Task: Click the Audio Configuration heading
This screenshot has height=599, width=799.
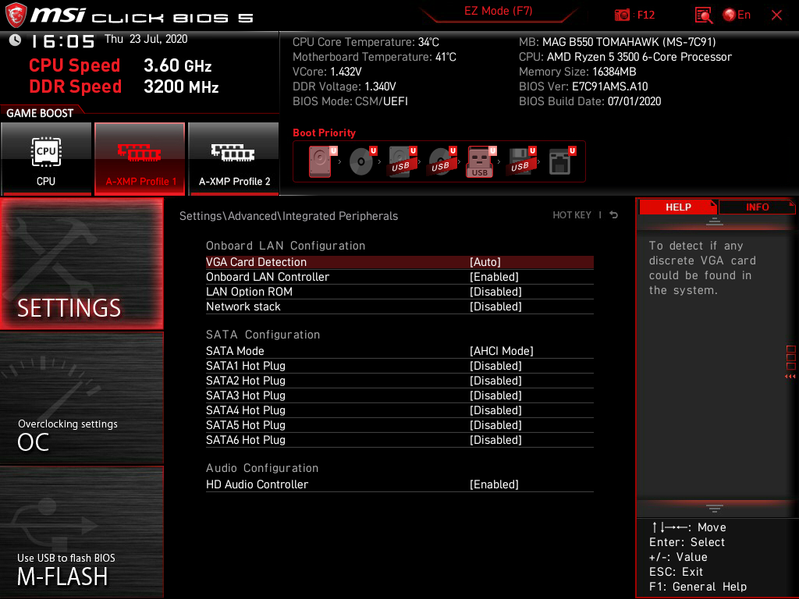Action: tap(262, 468)
